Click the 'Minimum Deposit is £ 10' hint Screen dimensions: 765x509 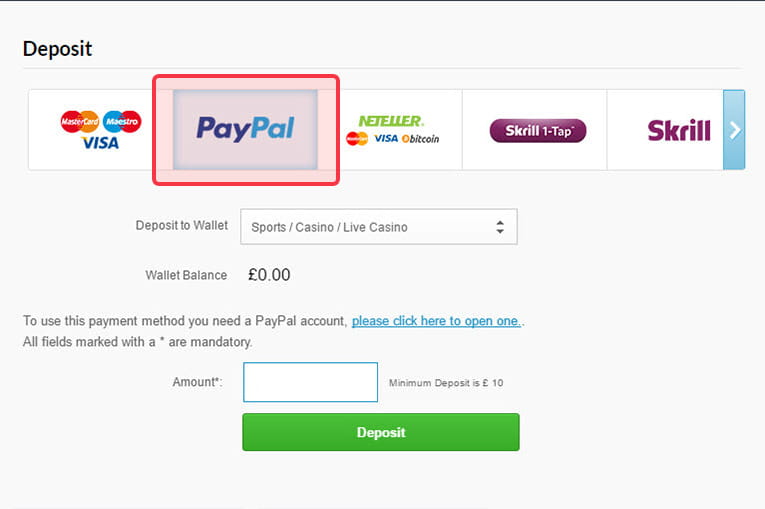(x=446, y=383)
